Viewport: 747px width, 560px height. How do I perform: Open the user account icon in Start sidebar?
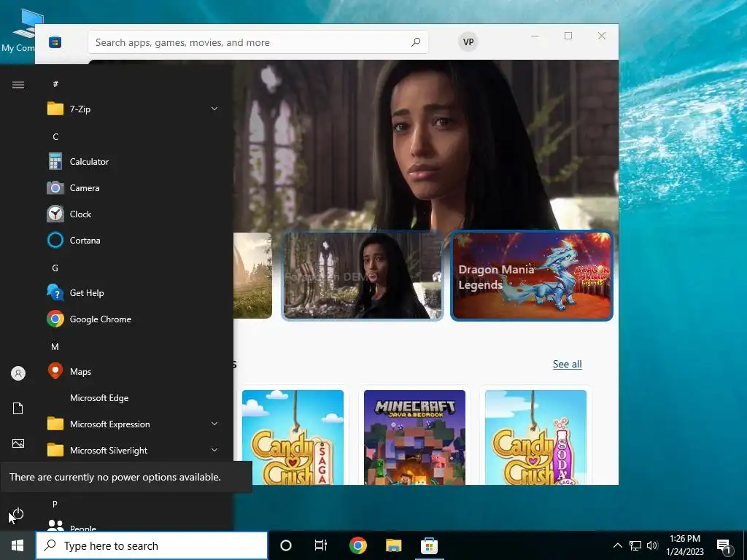tap(18, 373)
